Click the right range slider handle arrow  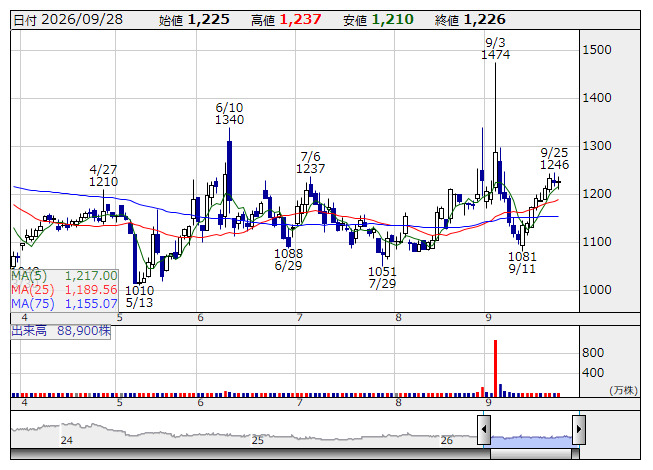[579, 429]
